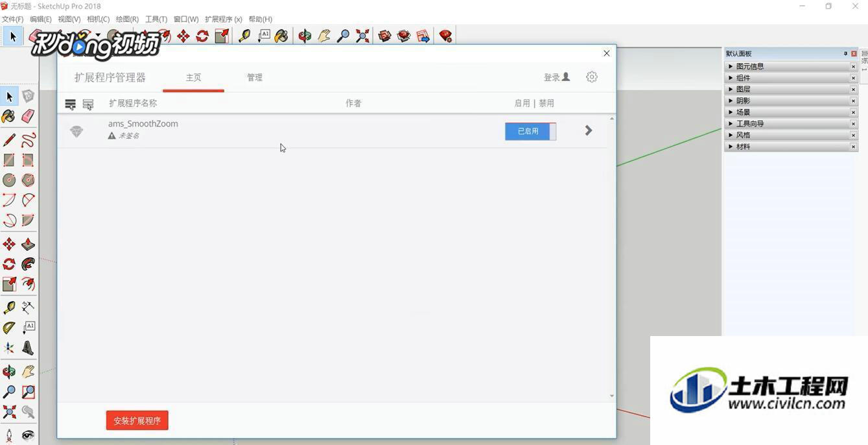Close the 材料 panel with its x
The width and height of the screenshot is (868, 445).
point(853,147)
